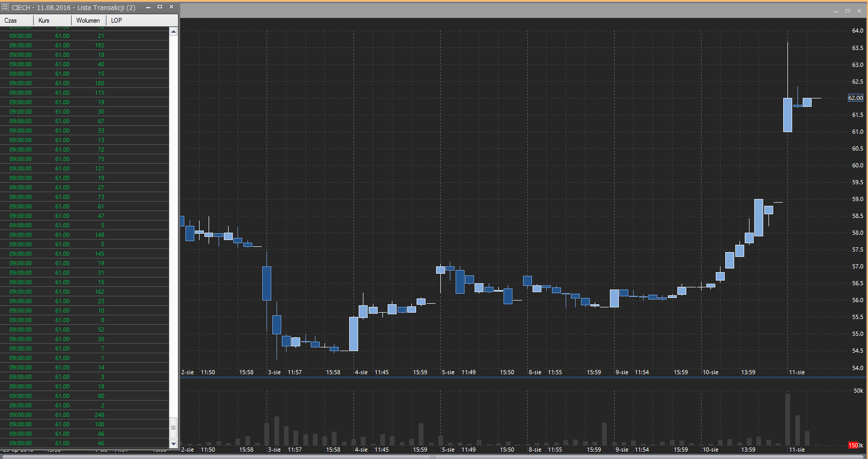Image resolution: width=868 pixels, height=459 pixels.
Task: Close the Lista Transakcji window
Action: (171, 7)
